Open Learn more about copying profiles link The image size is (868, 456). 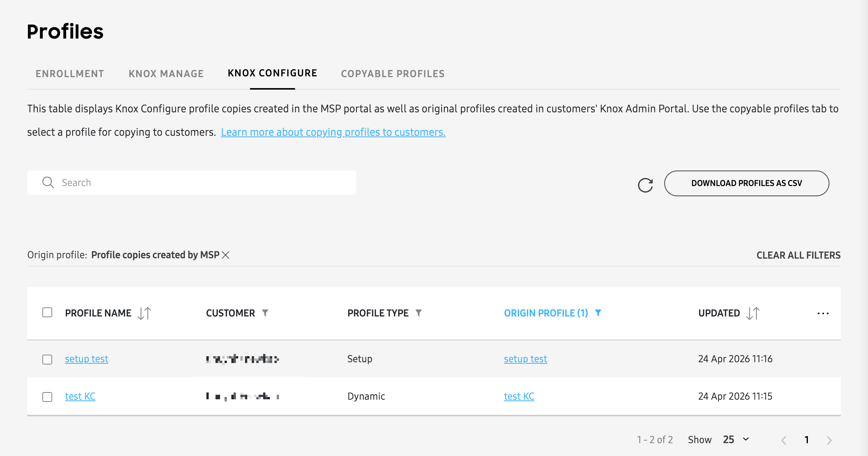click(333, 132)
